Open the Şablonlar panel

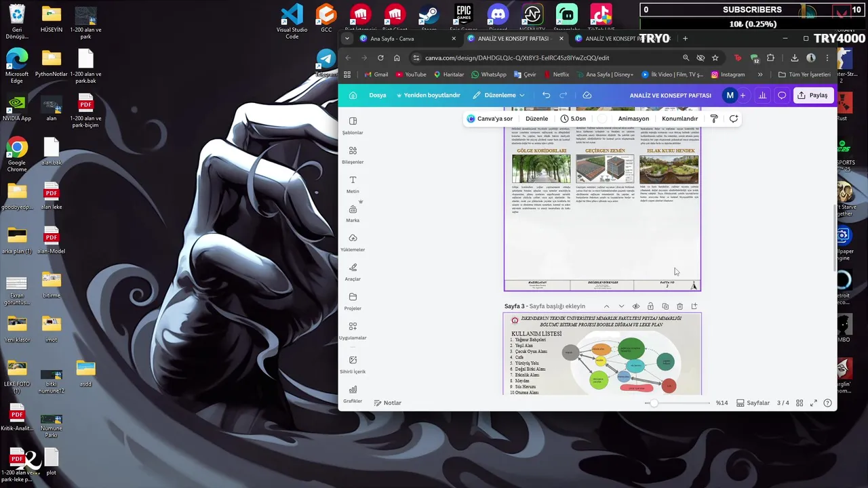353,125
